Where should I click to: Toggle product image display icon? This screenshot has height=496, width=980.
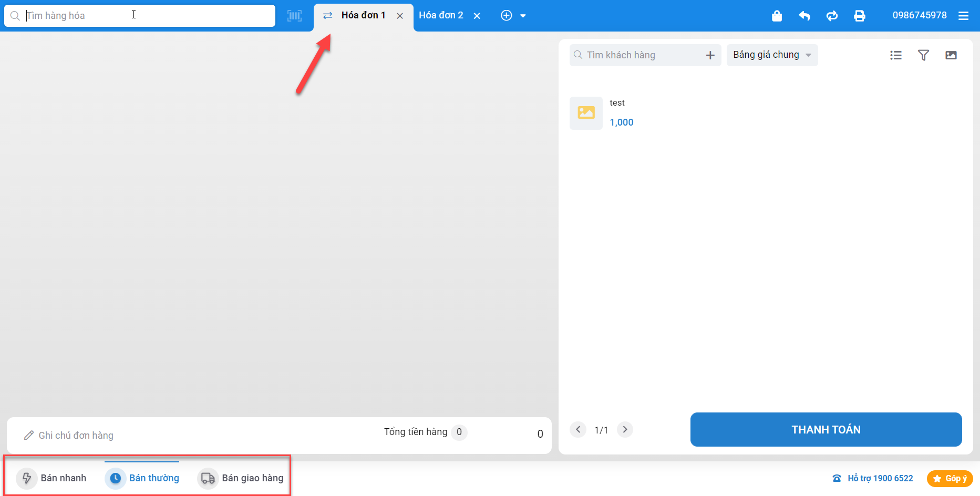coord(951,55)
